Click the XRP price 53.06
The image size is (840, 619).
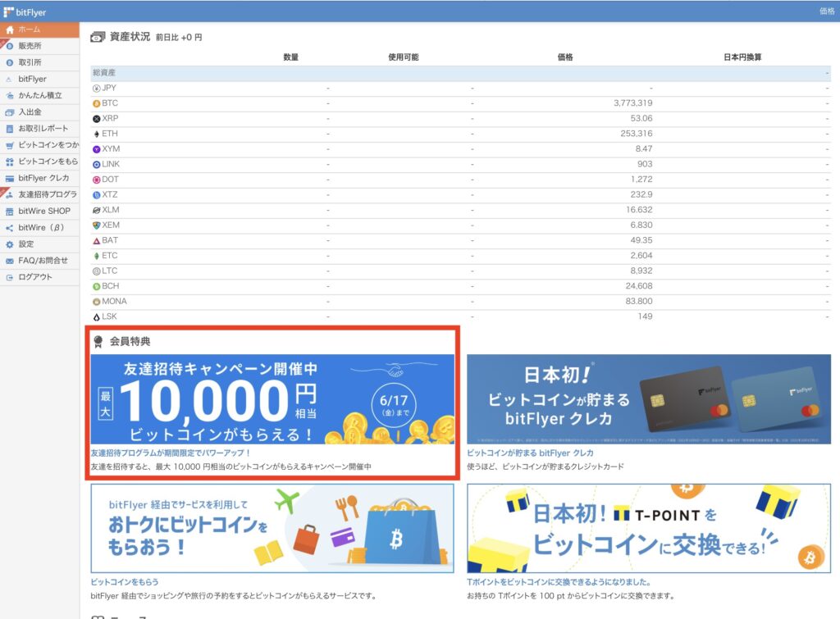[641, 119]
